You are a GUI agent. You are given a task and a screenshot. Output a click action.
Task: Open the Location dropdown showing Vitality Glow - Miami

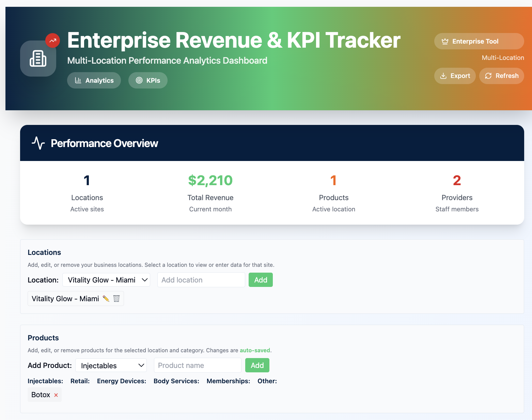click(x=106, y=280)
